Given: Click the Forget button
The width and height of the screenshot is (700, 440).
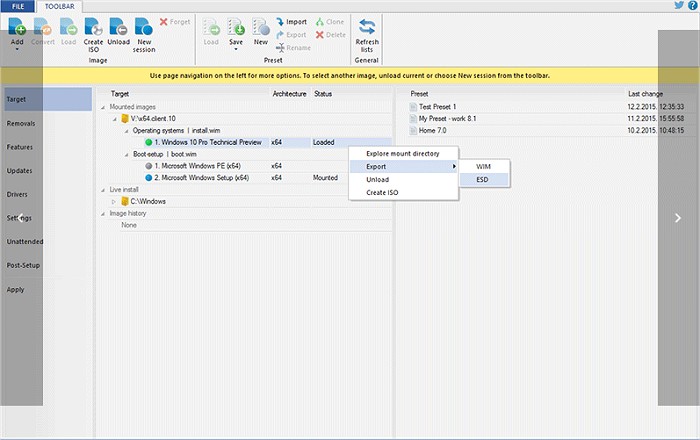Looking at the screenshot, I should (x=175, y=22).
